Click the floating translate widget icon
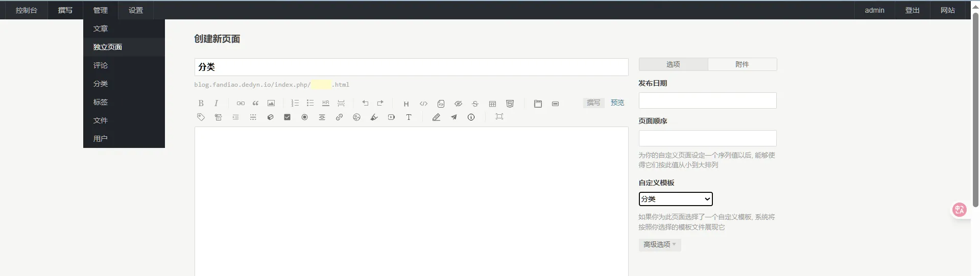The height and width of the screenshot is (276, 980). pos(960,210)
